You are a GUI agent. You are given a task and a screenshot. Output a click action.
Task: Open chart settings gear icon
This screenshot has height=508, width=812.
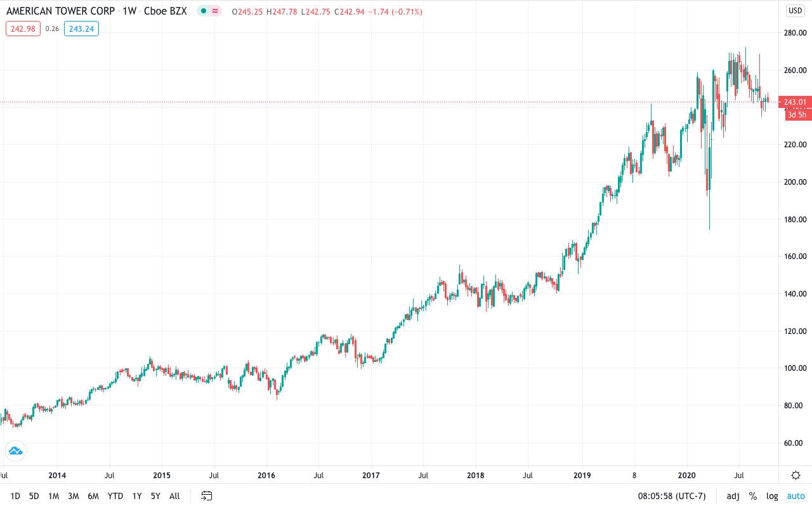pos(796,475)
